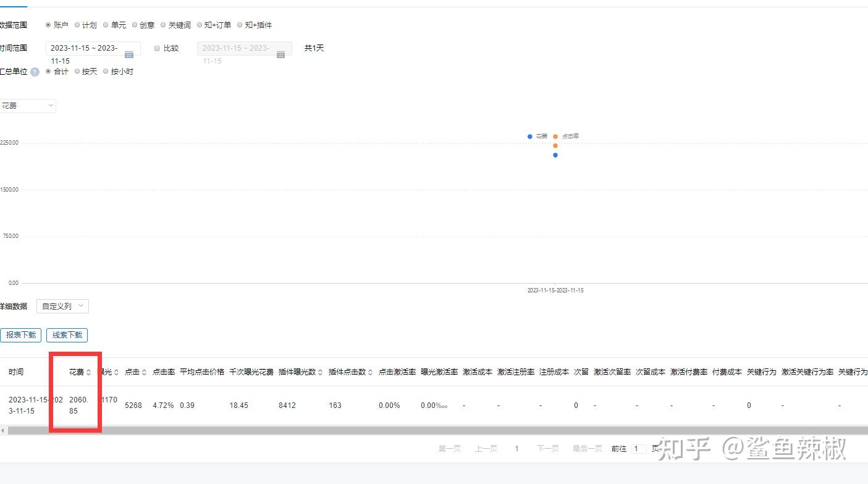Click the 2023-11-15-2023-11-15 time cell
The width and height of the screenshot is (868, 484).
(36, 405)
